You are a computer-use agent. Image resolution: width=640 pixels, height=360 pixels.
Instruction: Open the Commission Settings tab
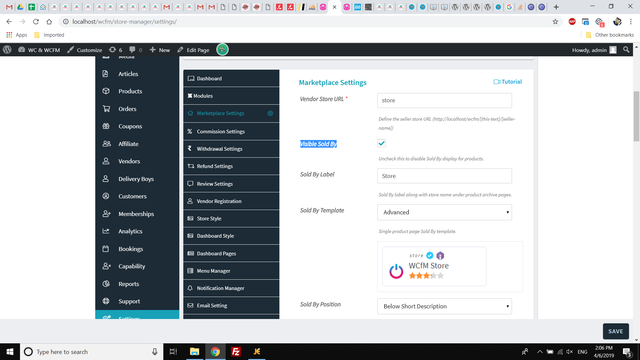pos(231,131)
